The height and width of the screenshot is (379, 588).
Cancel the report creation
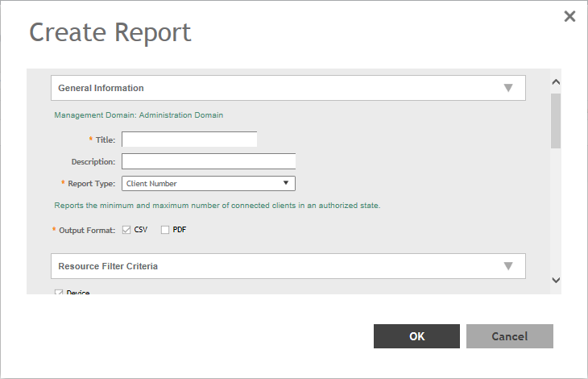coord(509,336)
